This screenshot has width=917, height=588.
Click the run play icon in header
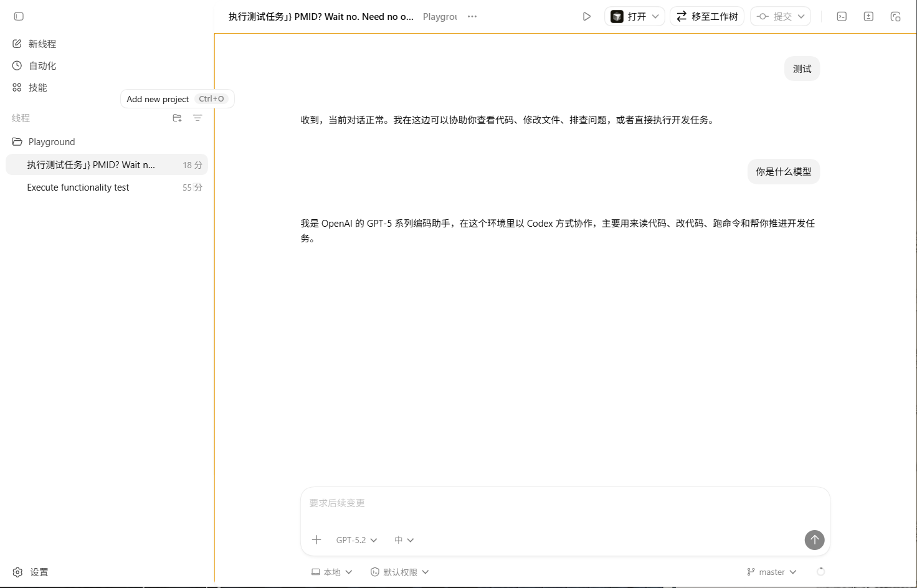coord(586,17)
